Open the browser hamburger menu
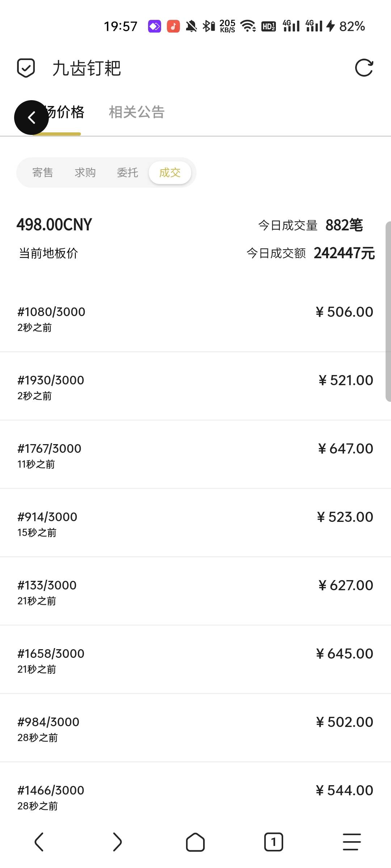391x868 pixels. 352,842
